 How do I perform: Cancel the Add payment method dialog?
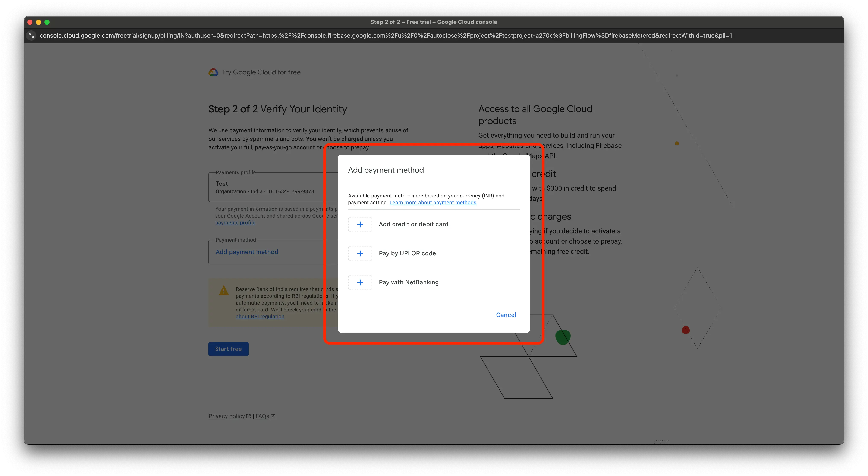506,315
